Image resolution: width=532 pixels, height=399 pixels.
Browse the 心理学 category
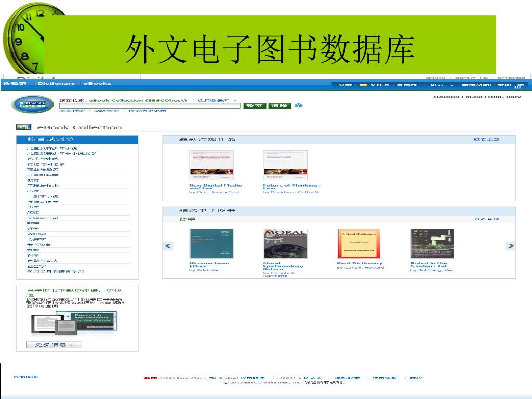pyautogui.click(x=36, y=240)
